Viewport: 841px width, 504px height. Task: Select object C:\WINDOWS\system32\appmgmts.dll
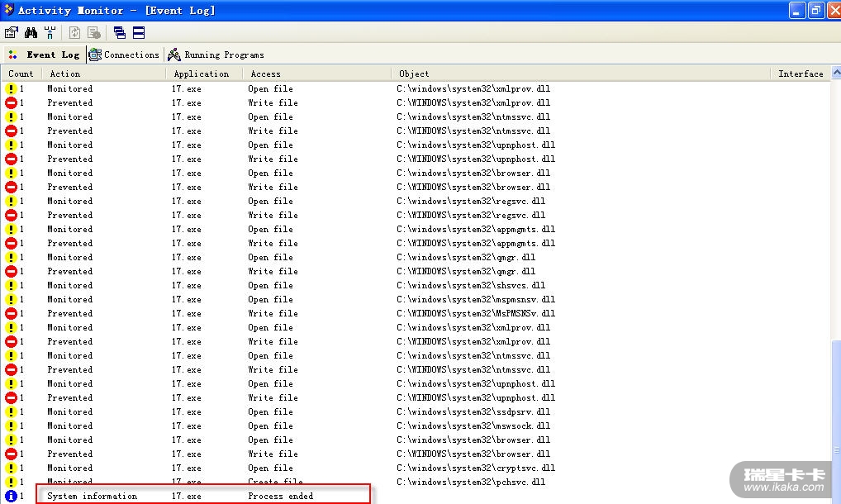(x=476, y=243)
